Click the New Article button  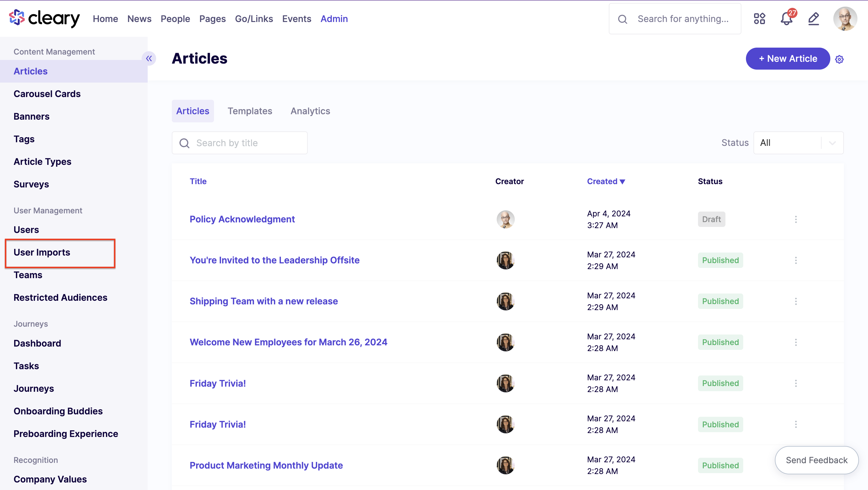(788, 59)
